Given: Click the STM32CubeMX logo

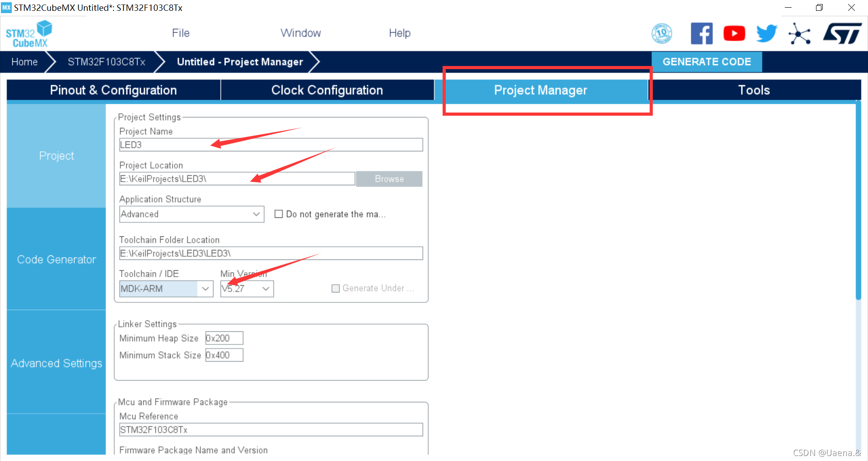Looking at the screenshot, I should (x=29, y=34).
